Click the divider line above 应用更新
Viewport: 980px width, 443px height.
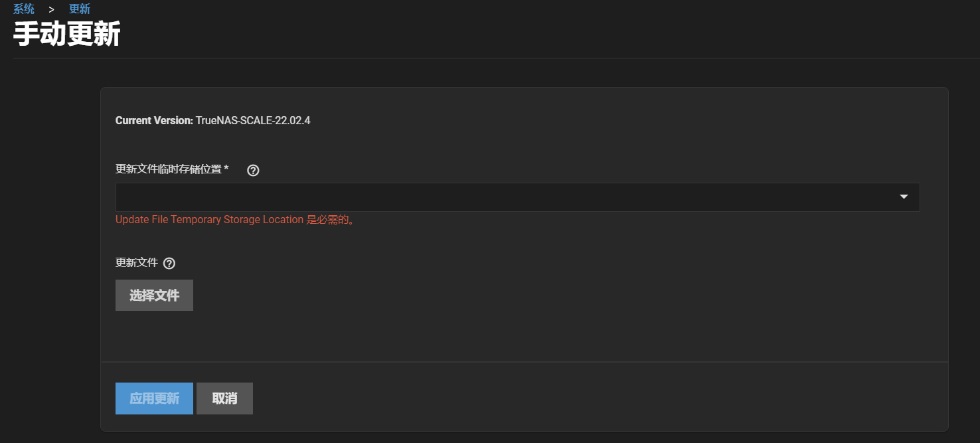(x=525, y=362)
